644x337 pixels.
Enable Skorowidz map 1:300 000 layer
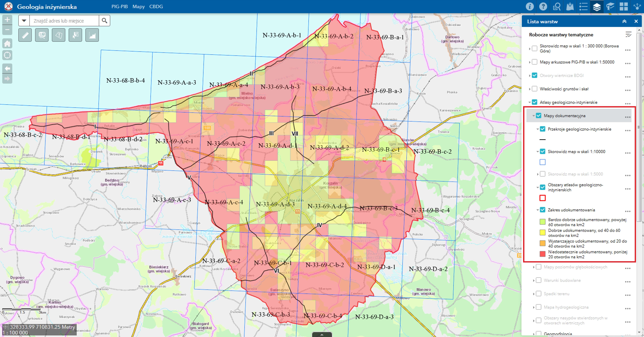click(535, 48)
